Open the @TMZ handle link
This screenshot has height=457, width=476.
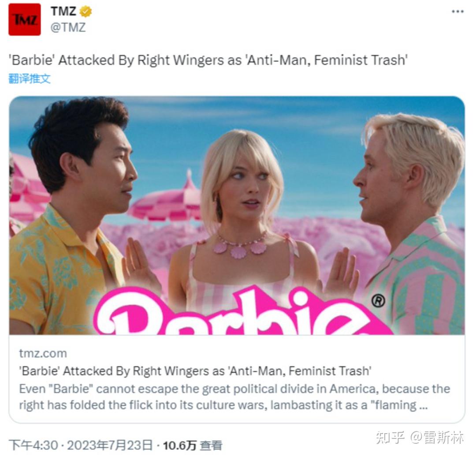[68, 27]
